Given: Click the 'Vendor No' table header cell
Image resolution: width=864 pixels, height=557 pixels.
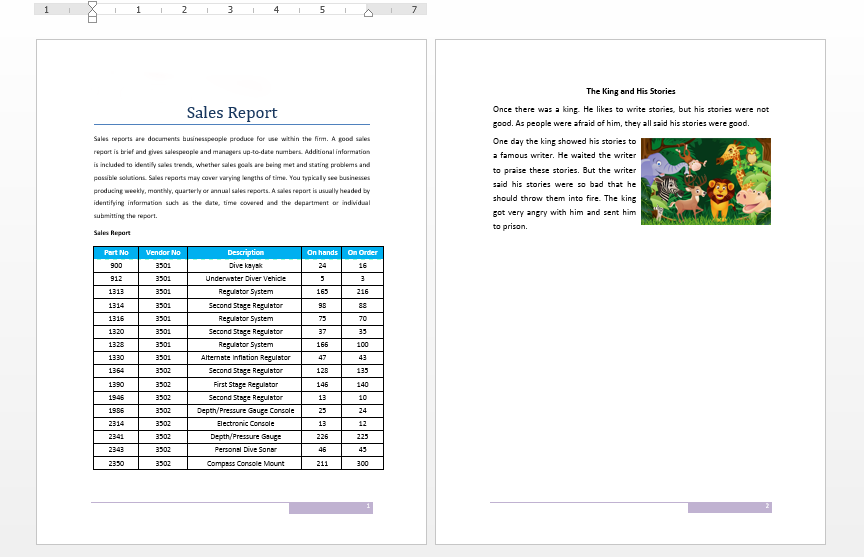Looking at the screenshot, I should pyautogui.click(x=163, y=252).
